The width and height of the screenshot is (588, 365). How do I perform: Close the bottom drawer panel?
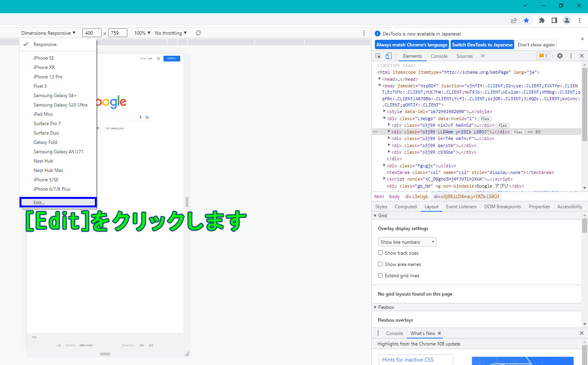[x=582, y=333]
